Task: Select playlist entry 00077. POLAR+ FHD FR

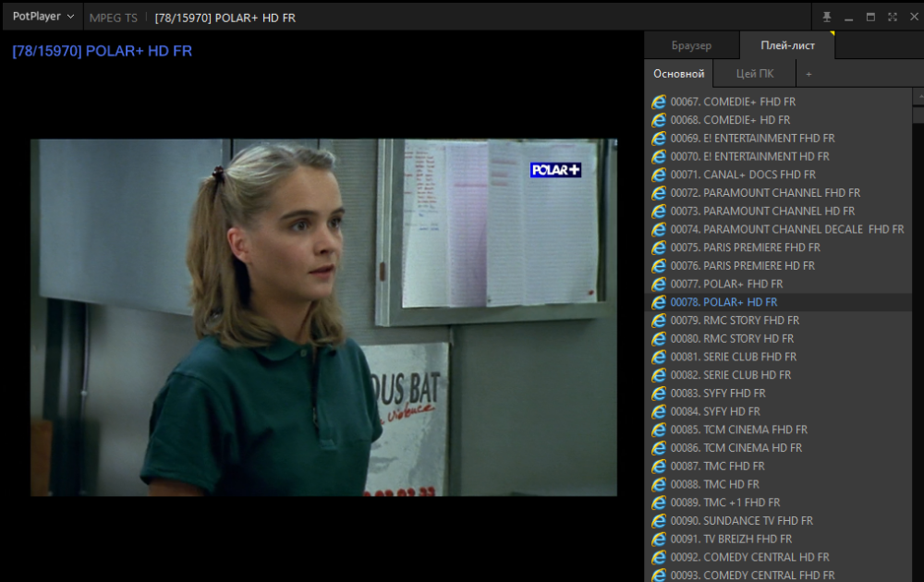Action: coord(778,285)
